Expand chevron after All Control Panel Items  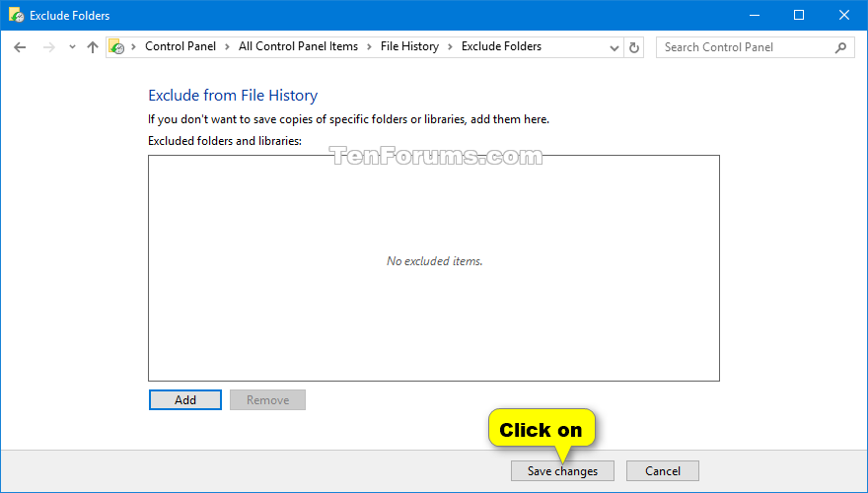click(x=369, y=47)
